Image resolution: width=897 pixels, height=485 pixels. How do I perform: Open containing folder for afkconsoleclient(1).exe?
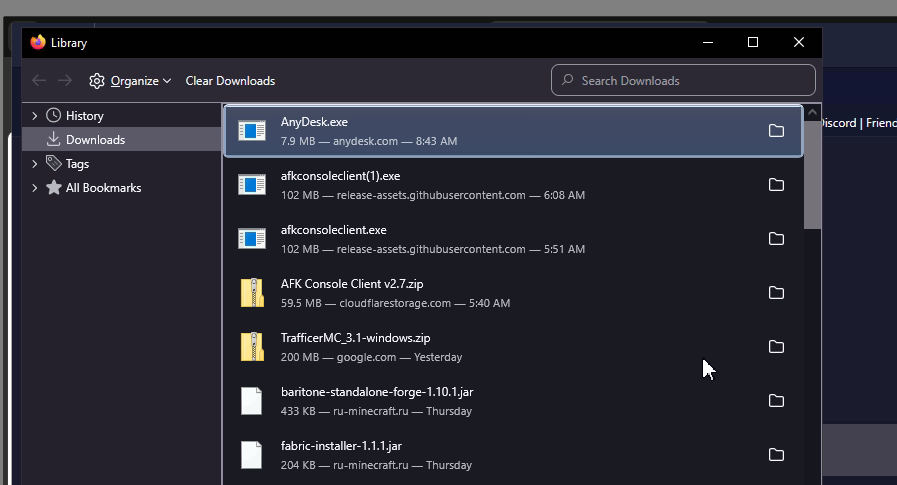(x=776, y=185)
